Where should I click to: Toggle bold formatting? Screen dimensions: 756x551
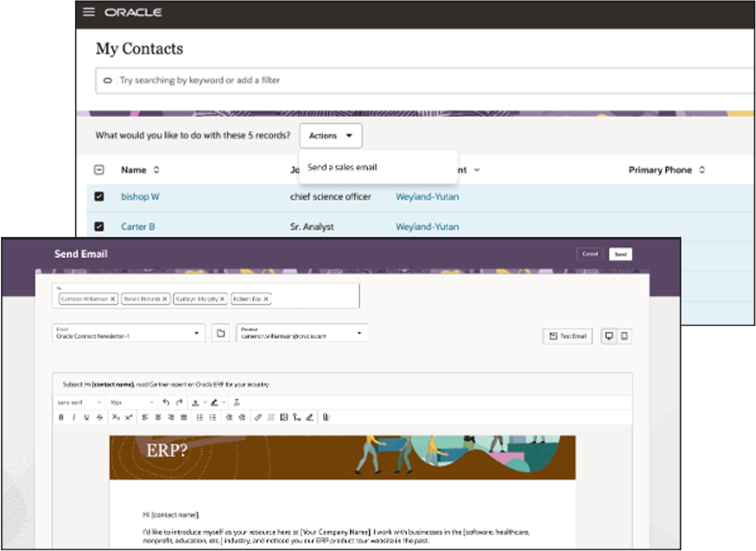tap(61, 417)
